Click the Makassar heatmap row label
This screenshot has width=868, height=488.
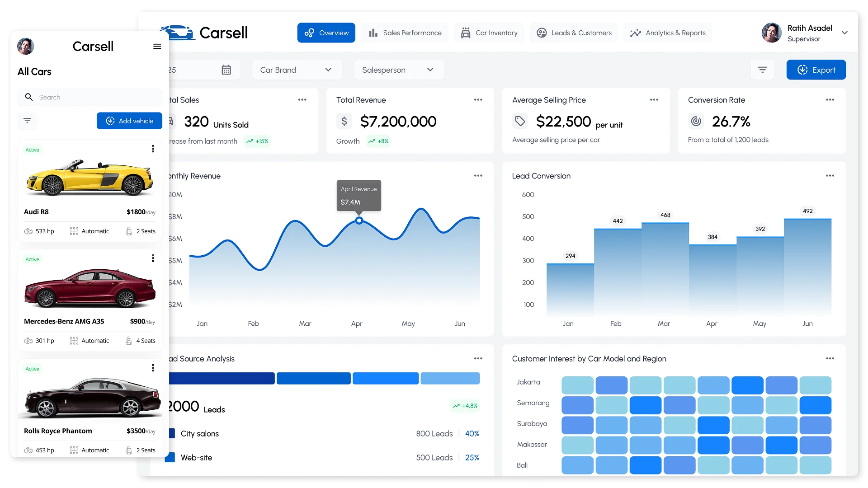pyautogui.click(x=532, y=444)
